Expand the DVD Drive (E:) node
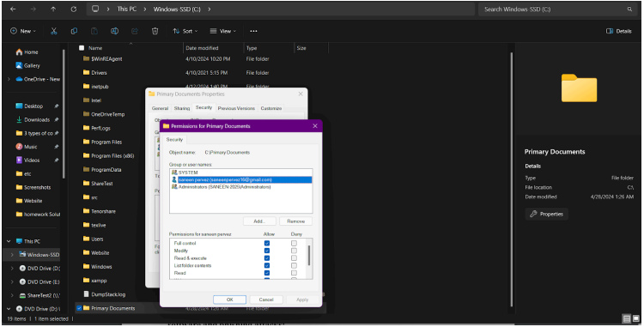The width and height of the screenshot is (644, 327). pos(12,282)
